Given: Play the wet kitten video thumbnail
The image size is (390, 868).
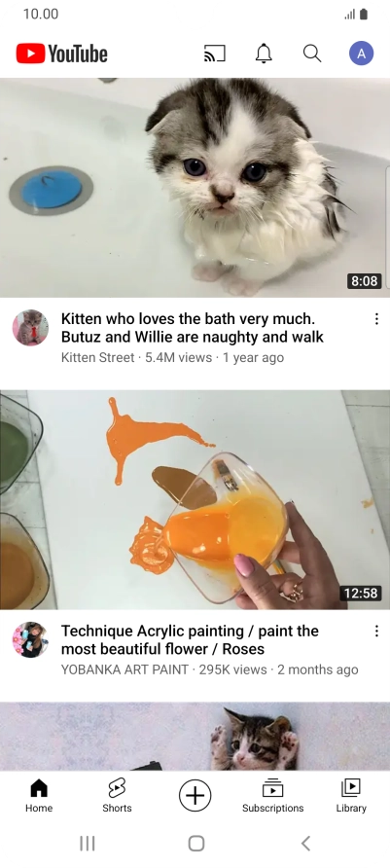Looking at the screenshot, I should pyautogui.click(x=195, y=188).
